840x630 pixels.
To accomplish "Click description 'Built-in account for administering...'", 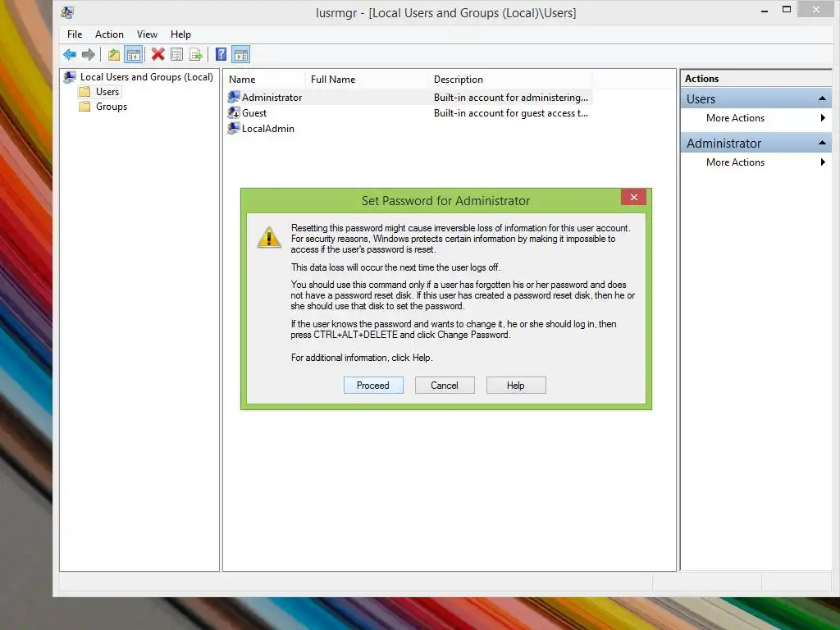I will 510,97.
